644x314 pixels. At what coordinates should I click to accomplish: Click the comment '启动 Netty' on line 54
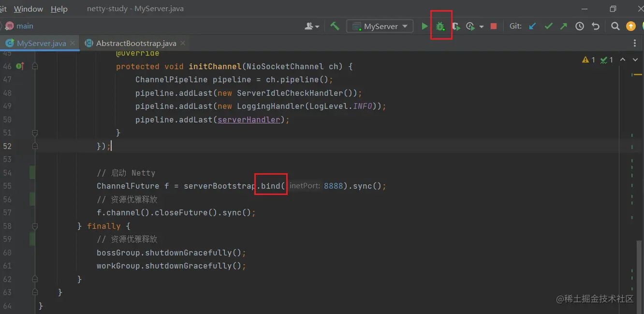pos(126,173)
